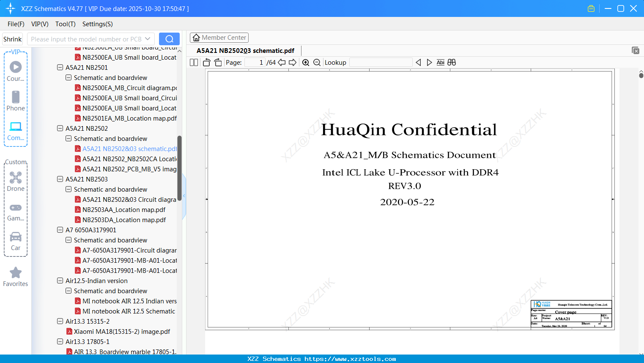Zoom out of the schematic
The image size is (644, 363).
tap(317, 63)
